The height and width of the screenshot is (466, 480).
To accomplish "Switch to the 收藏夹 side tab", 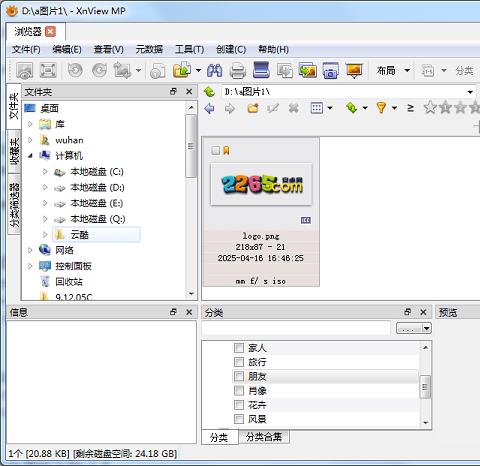I will pos(14,152).
